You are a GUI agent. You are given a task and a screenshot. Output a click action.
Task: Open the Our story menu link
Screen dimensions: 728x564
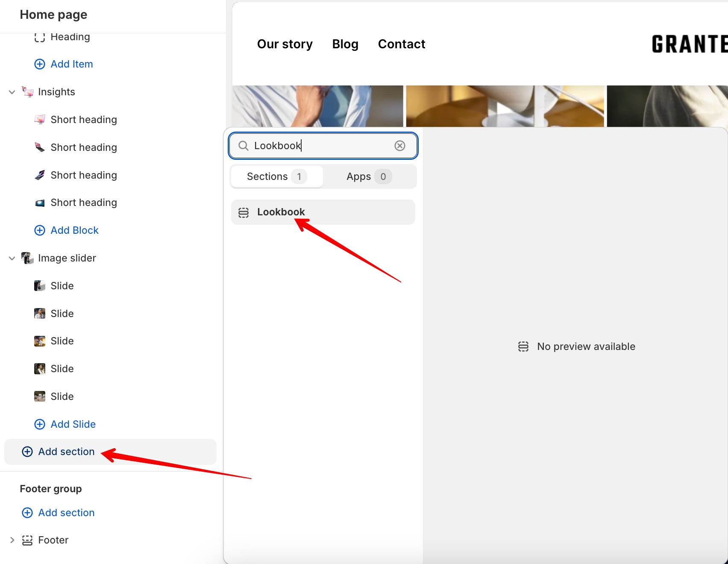[x=285, y=44]
